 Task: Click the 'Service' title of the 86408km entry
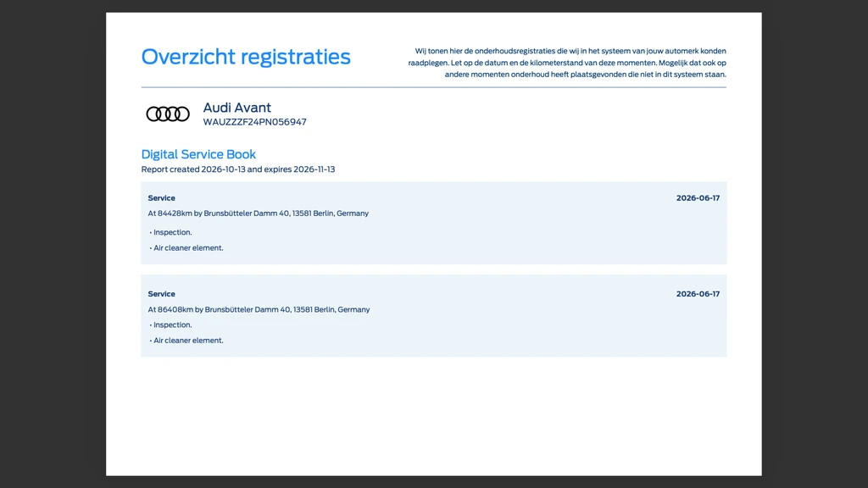click(x=162, y=294)
